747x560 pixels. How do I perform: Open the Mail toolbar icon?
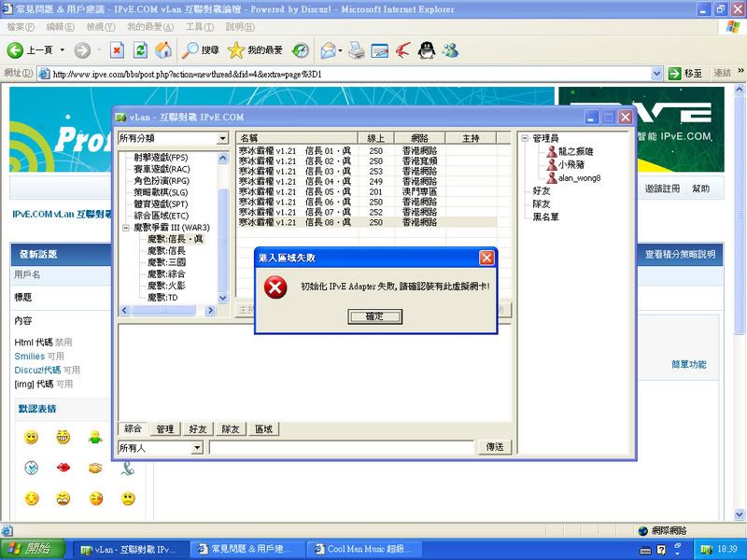(329, 49)
